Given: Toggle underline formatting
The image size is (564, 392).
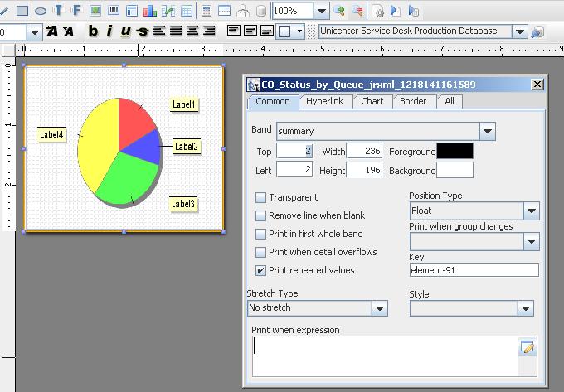Looking at the screenshot, I should pos(125,31).
